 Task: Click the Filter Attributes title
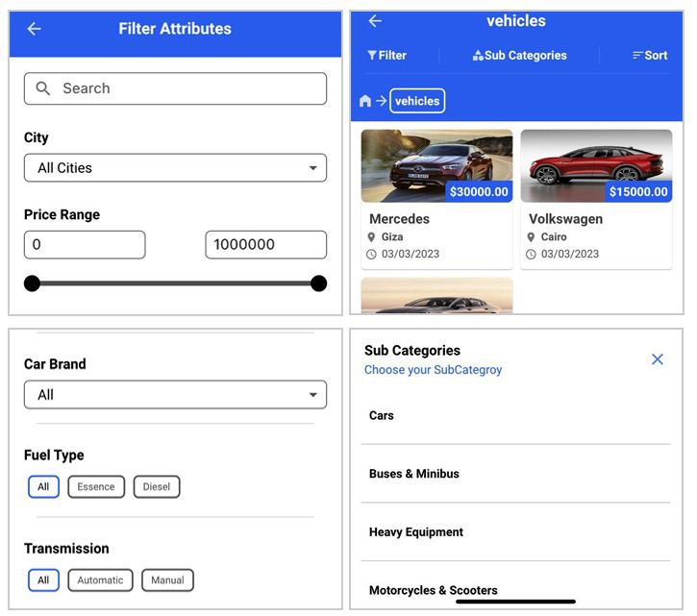pos(175,29)
